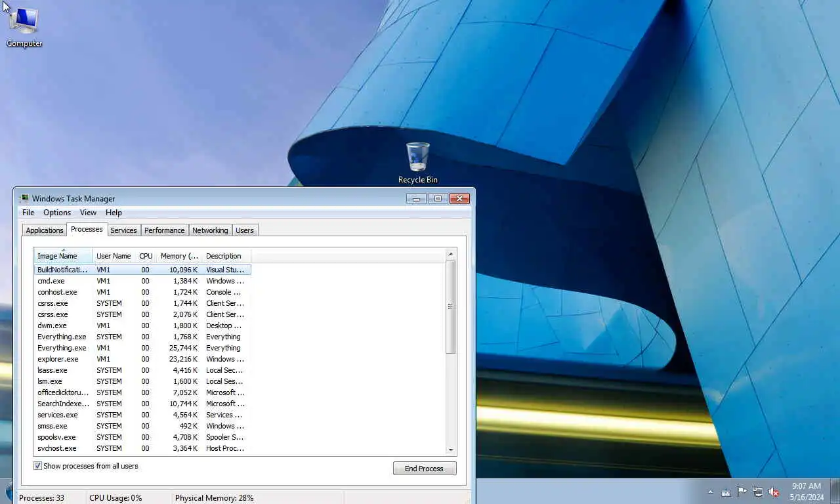The height and width of the screenshot is (504, 840).
Task: Click the Show desktop strip beside the clock
Action: (x=835, y=492)
